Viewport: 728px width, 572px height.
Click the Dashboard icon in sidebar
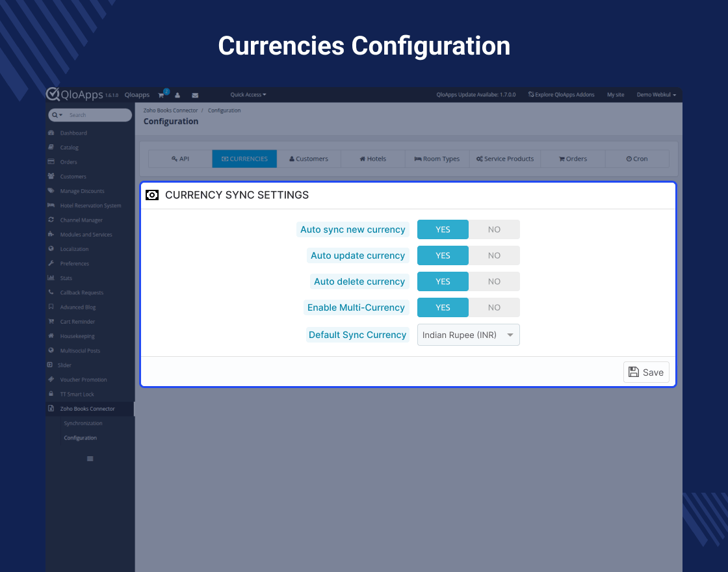51,133
